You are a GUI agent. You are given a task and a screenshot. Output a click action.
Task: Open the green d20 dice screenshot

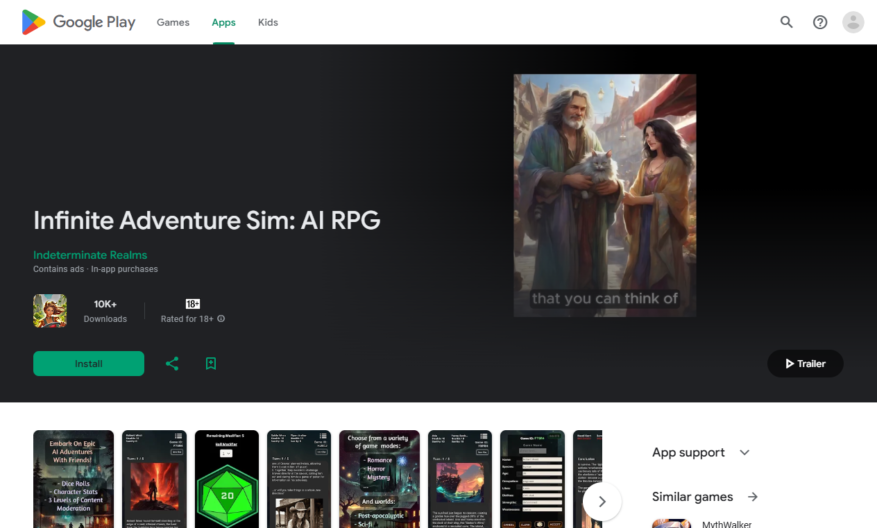pyautogui.click(x=227, y=479)
